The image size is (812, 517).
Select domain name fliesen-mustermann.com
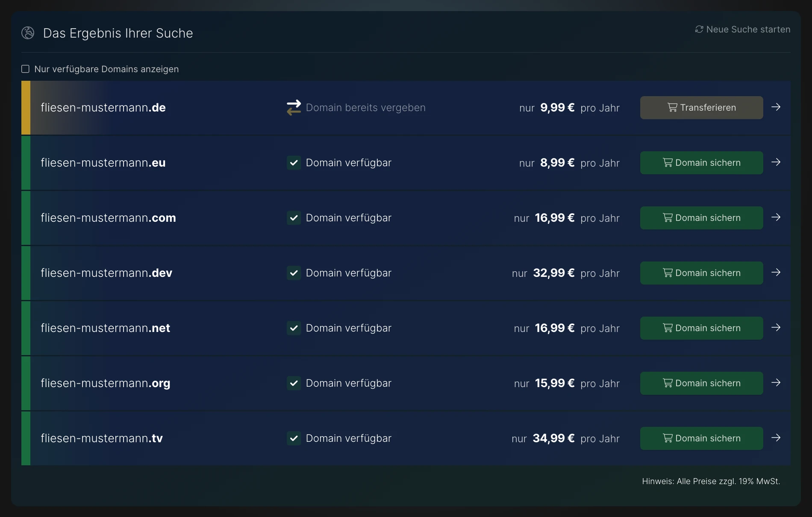pyautogui.click(x=108, y=218)
